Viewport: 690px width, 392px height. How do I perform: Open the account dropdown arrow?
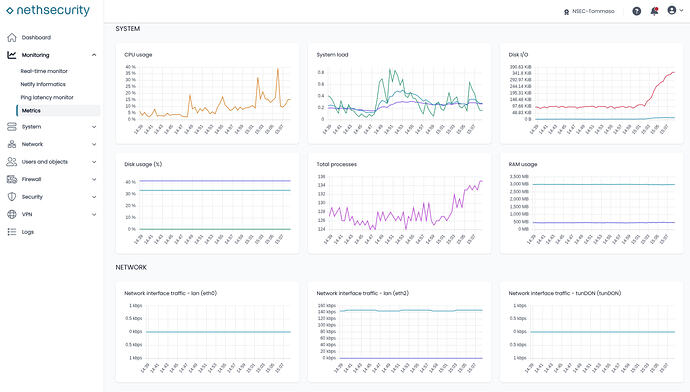(x=682, y=10)
